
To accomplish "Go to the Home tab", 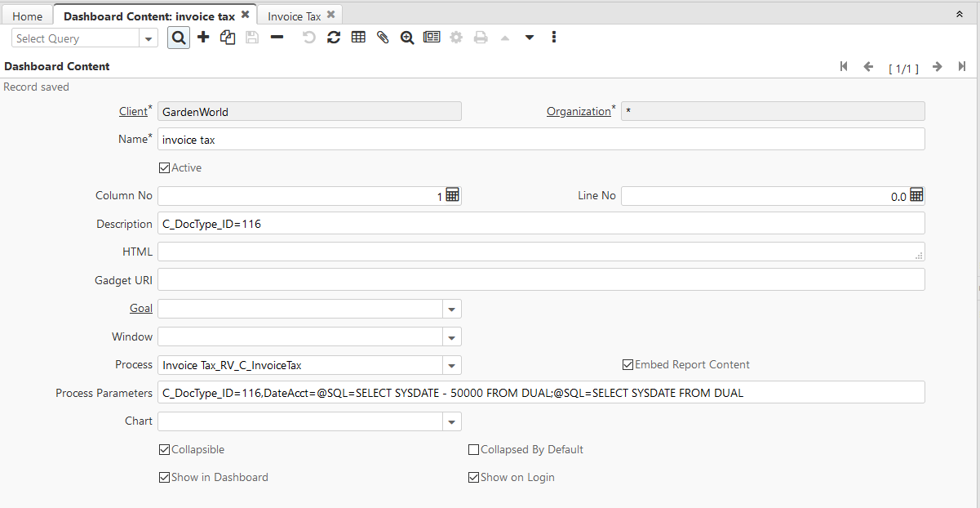I will click(27, 14).
